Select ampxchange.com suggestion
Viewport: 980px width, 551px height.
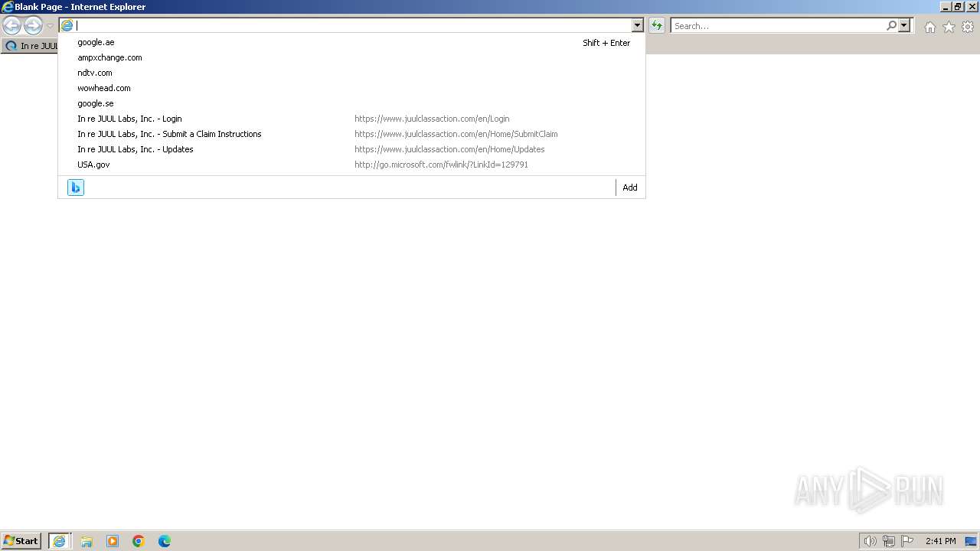(351, 57)
